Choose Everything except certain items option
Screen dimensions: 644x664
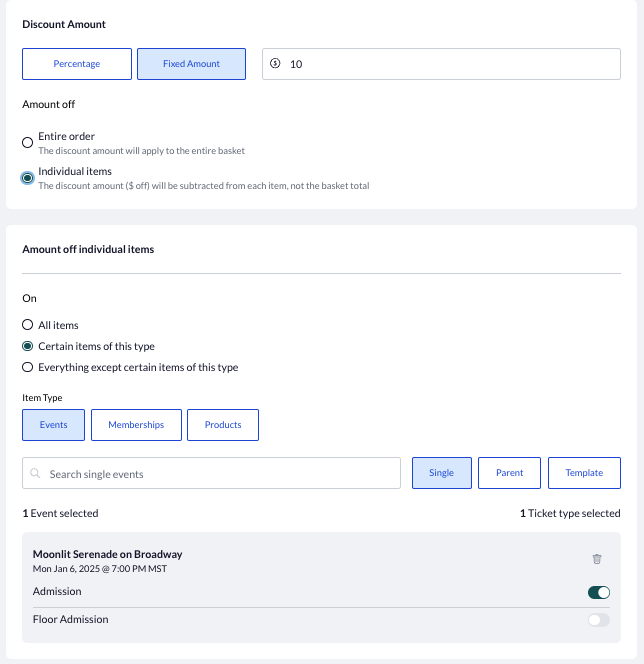28,367
